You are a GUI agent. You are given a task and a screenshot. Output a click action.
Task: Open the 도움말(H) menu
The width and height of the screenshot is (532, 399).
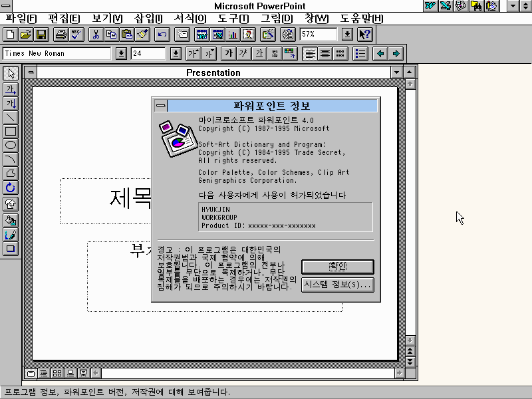pos(362,19)
